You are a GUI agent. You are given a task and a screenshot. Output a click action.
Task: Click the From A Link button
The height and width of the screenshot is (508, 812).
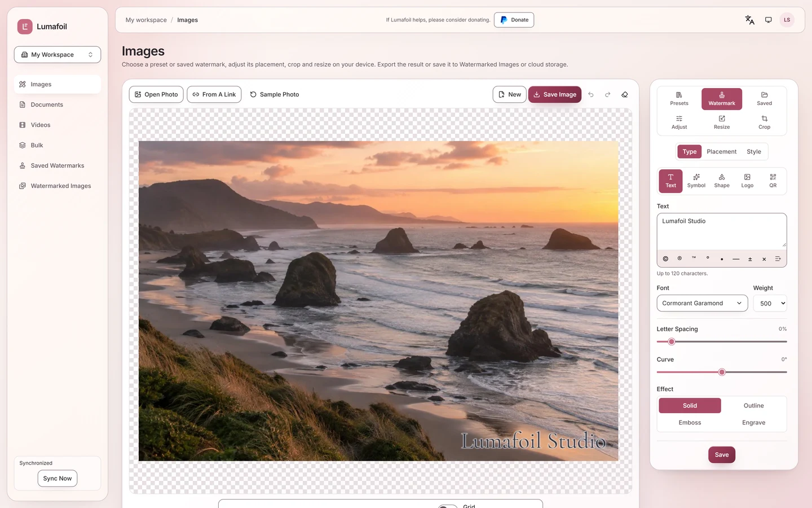coord(214,94)
